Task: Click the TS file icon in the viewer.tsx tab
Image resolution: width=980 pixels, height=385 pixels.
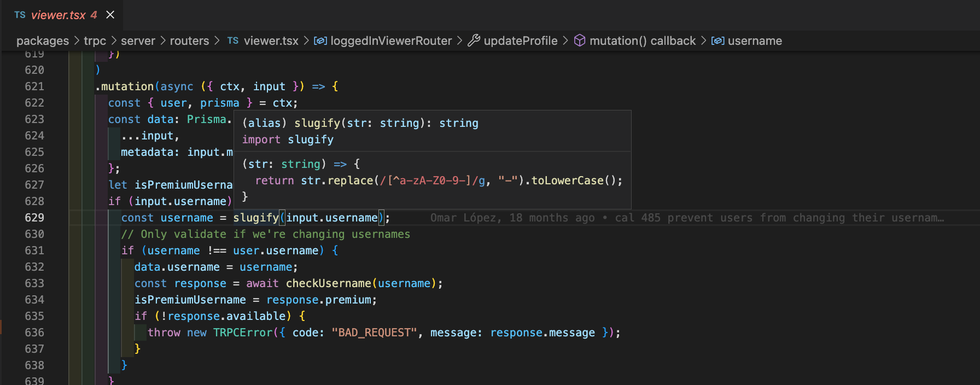Action: pos(20,15)
